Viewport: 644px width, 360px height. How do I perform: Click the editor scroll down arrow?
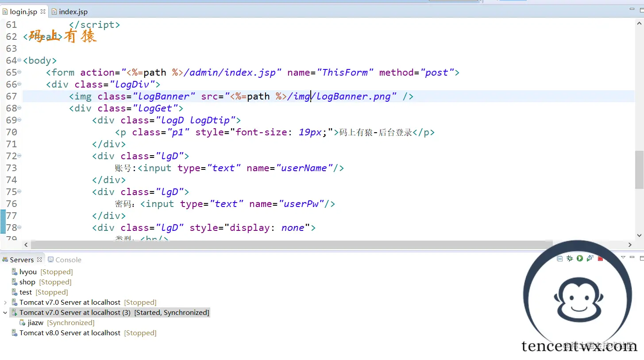point(639,236)
